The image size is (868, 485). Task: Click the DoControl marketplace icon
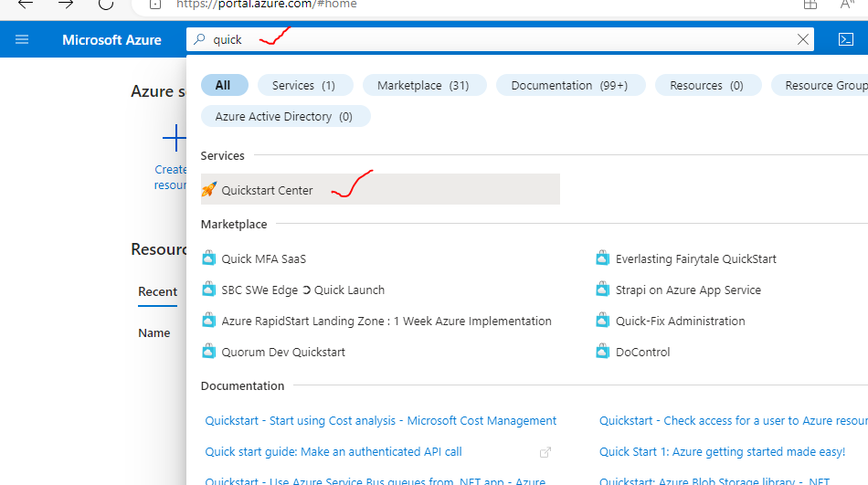pyautogui.click(x=602, y=352)
